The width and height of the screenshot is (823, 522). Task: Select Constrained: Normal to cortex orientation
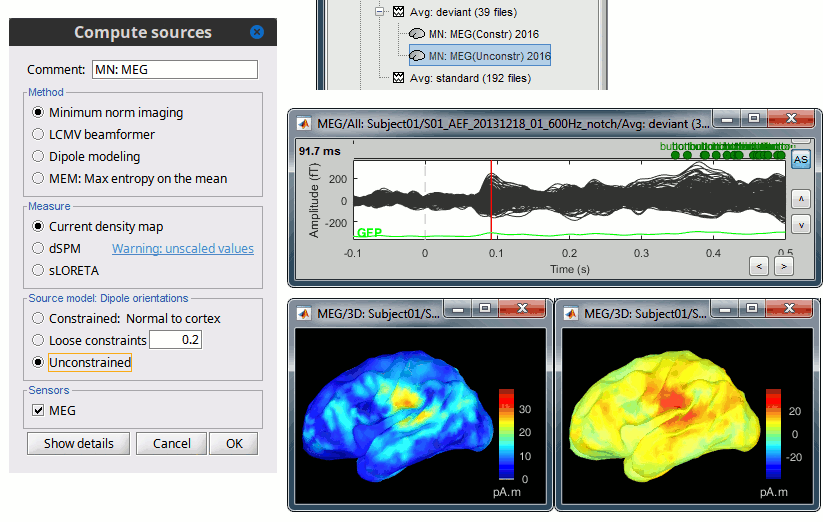point(39,319)
